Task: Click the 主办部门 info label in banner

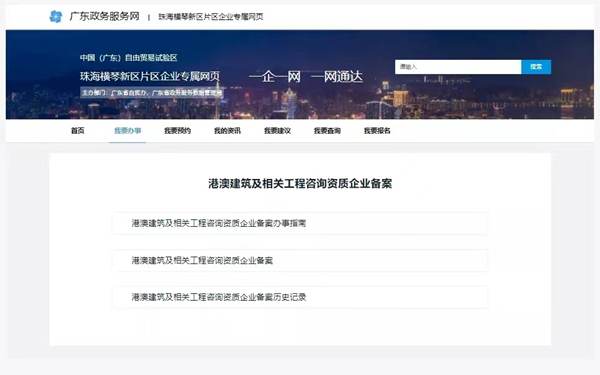Action: point(152,93)
